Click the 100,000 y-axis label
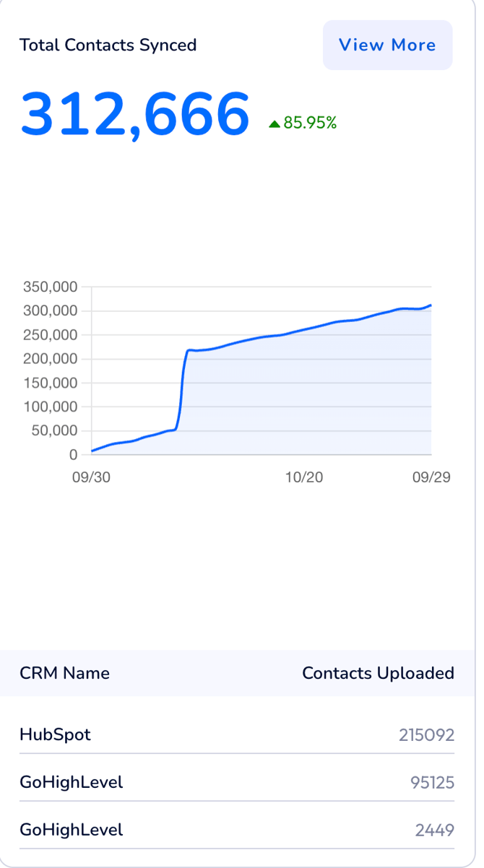Screen dimensions: 484x868 pos(50,407)
